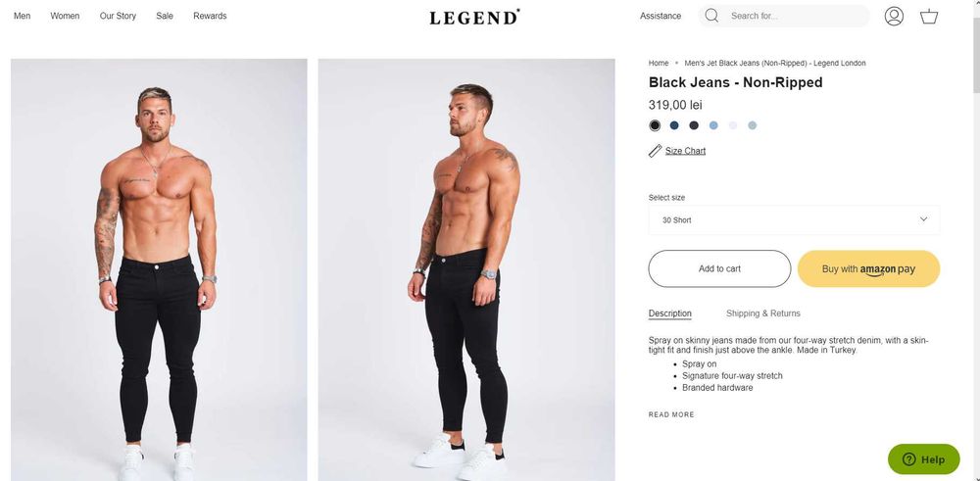Click the Add to cart button
This screenshot has width=980, height=481.
point(719,268)
